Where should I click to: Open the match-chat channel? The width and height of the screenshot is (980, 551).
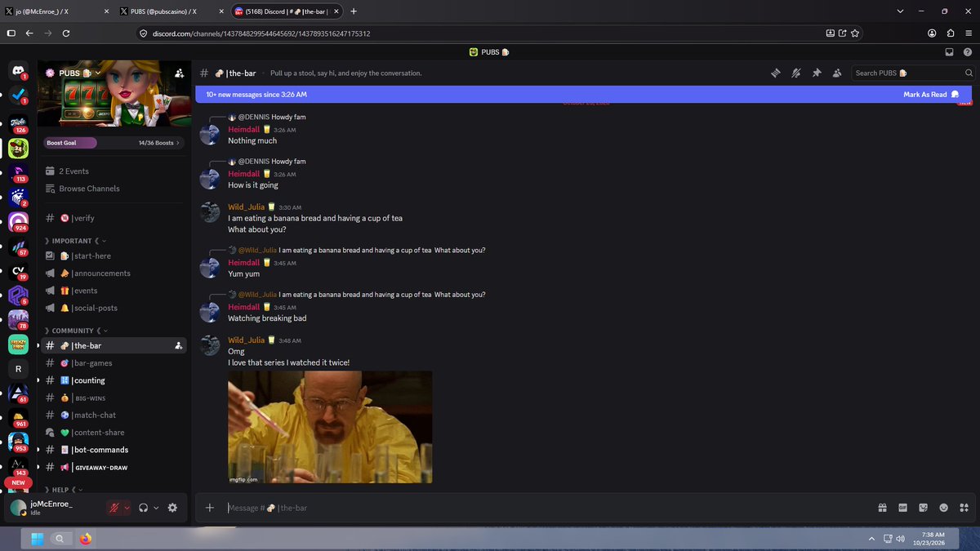tap(114, 415)
